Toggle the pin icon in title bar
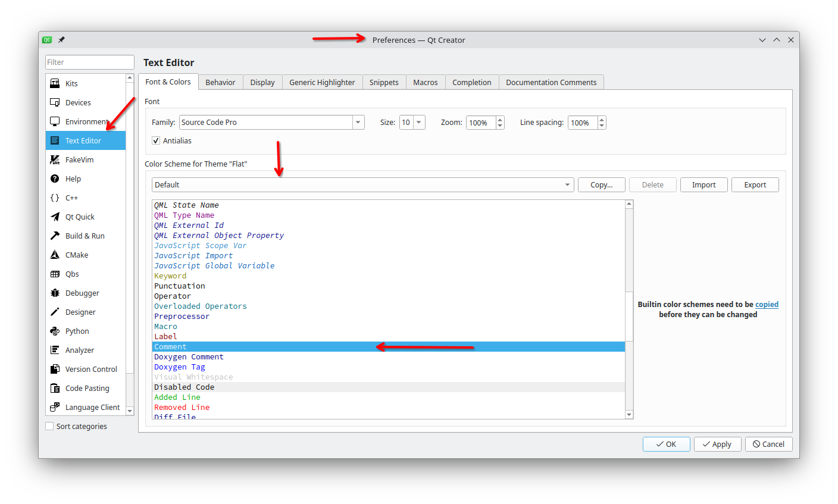Viewport: 838px width, 504px height. 61,40
